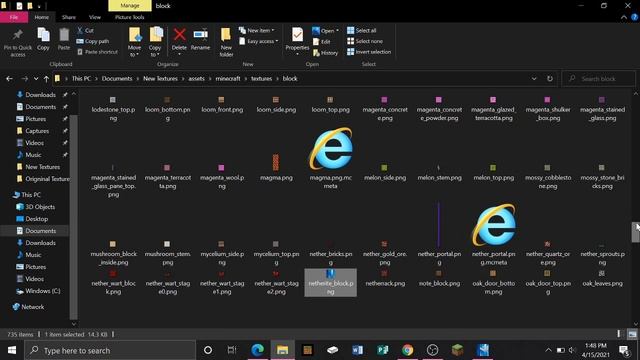Screen dimensions: 640x360
Task: Refresh the block folder view
Action: [x=550, y=79]
